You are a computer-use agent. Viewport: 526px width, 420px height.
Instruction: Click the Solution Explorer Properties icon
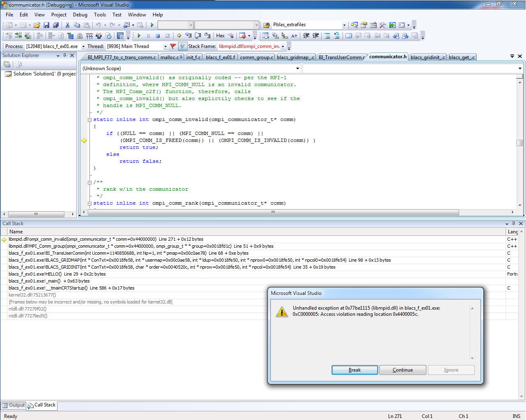pos(7,64)
